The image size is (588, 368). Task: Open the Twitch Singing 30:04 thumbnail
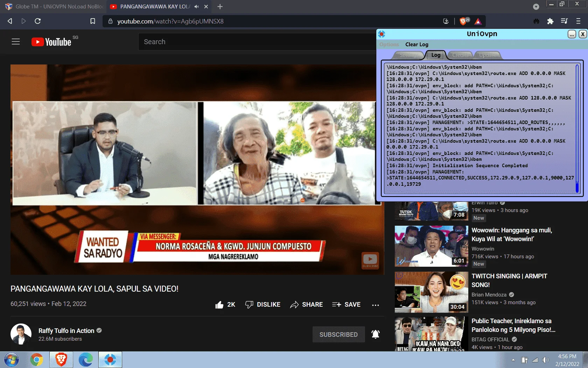[x=431, y=292]
